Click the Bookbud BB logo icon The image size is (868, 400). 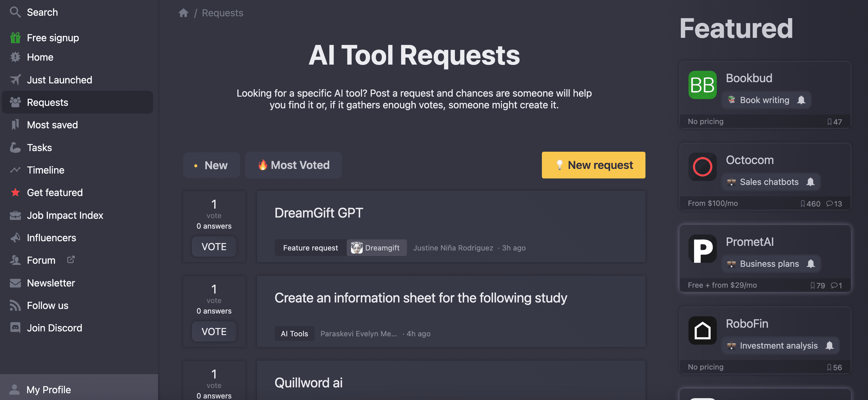point(702,85)
